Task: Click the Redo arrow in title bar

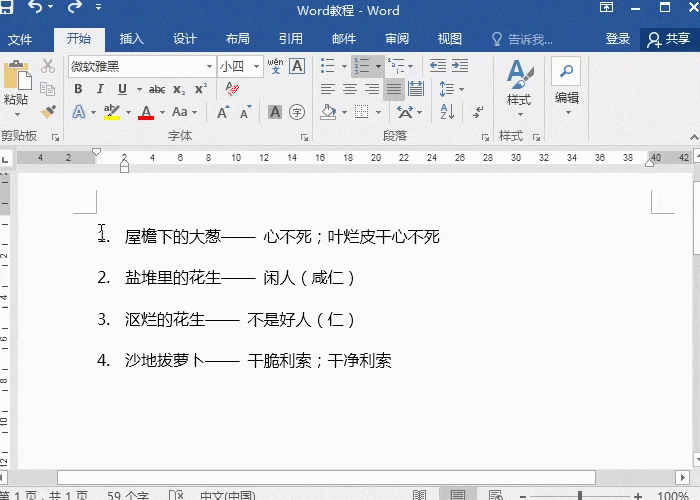Action: pyautogui.click(x=74, y=6)
